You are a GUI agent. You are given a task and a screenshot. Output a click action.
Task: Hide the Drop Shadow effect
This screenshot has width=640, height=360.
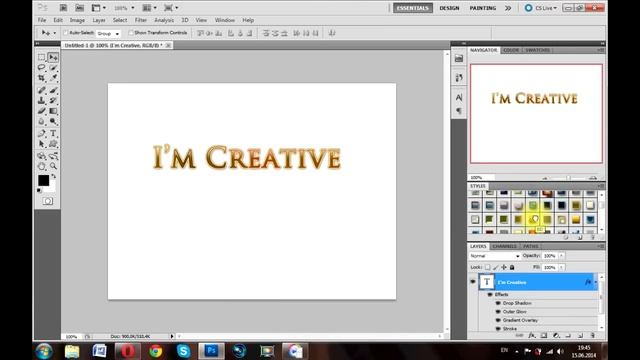[498, 303]
